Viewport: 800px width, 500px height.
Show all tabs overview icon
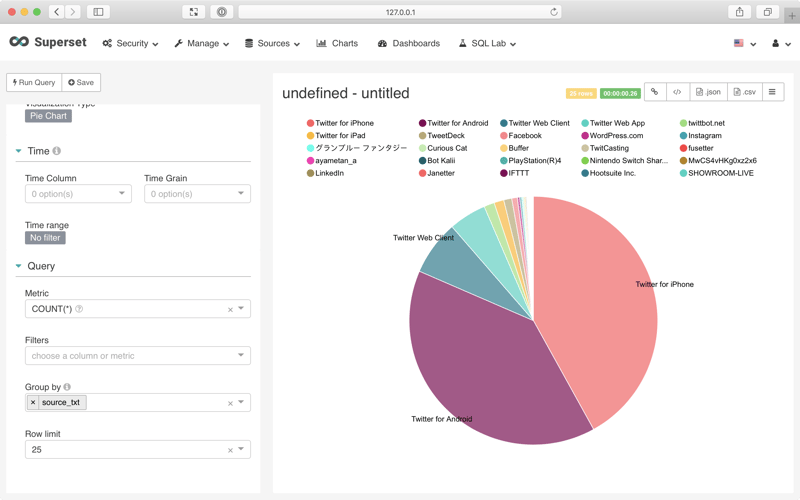[x=767, y=12]
